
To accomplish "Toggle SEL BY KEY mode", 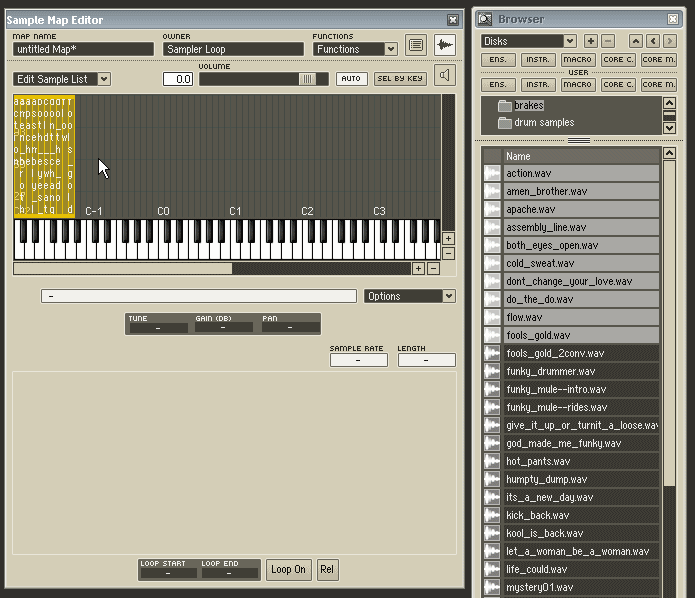I will click(x=400, y=78).
